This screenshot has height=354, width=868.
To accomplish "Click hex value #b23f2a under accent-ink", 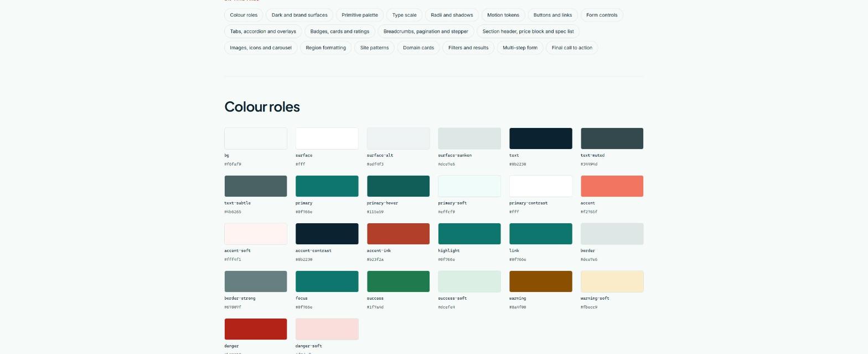I will [375, 260].
